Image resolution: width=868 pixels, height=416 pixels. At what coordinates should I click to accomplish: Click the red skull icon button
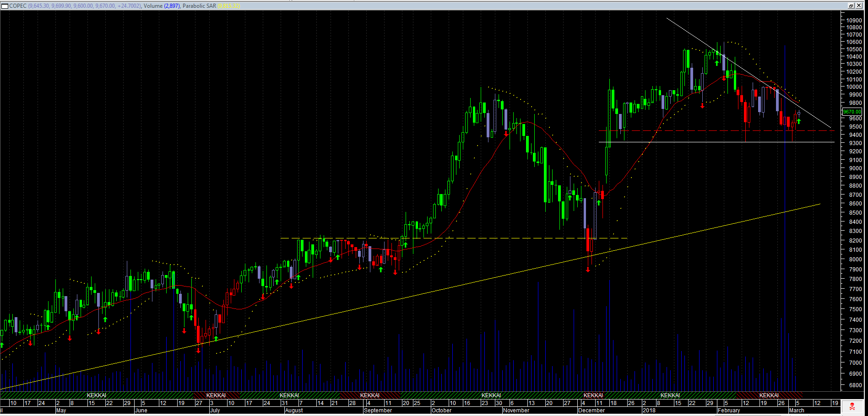coord(852,406)
